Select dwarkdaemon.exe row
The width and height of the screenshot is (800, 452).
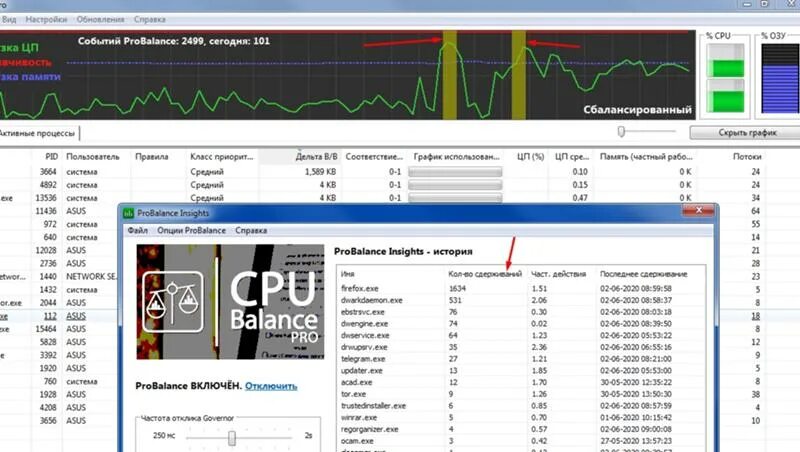(520, 300)
